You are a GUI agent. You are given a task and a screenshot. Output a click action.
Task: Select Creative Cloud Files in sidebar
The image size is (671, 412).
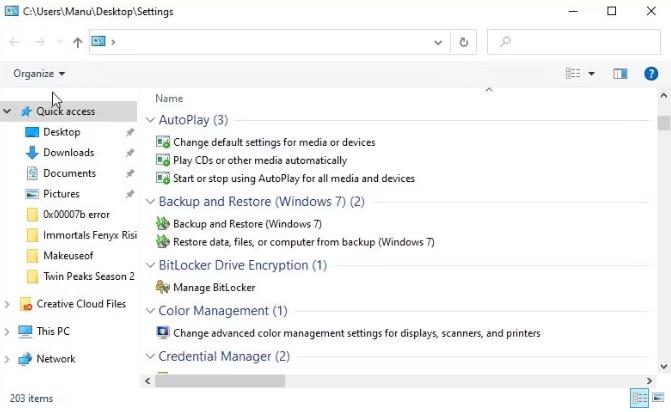click(x=81, y=304)
